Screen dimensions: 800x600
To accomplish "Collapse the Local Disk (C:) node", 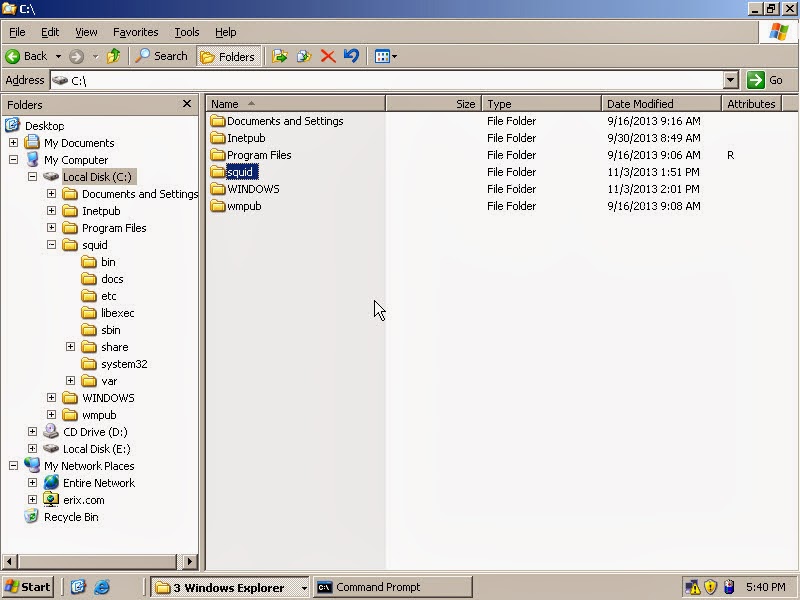I will (32, 177).
